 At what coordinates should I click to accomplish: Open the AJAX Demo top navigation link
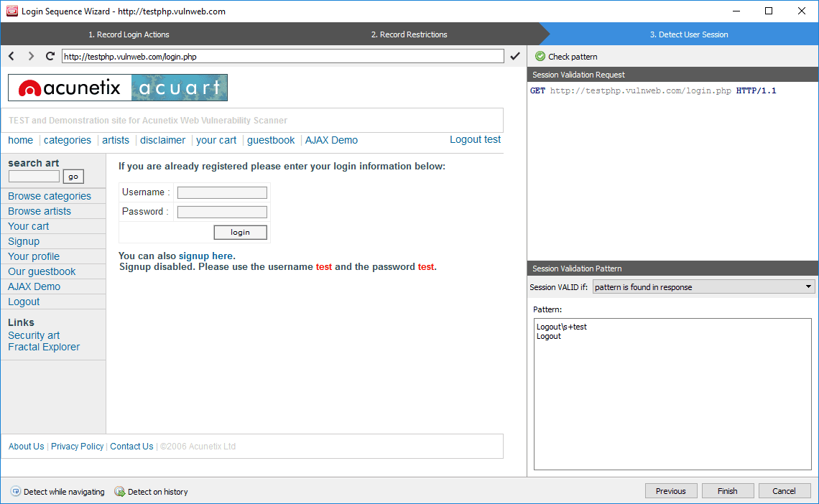331,140
